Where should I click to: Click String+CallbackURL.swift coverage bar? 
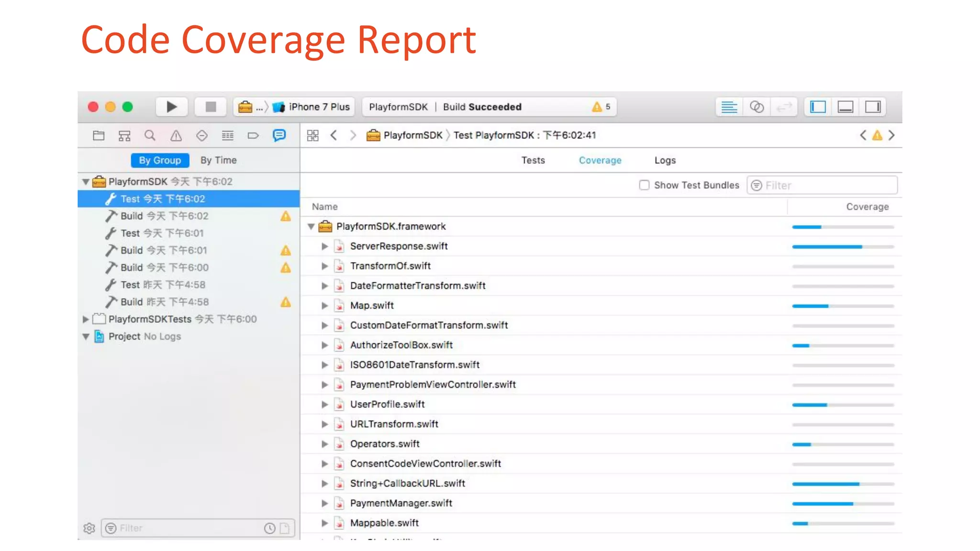(x=843, y=484)
